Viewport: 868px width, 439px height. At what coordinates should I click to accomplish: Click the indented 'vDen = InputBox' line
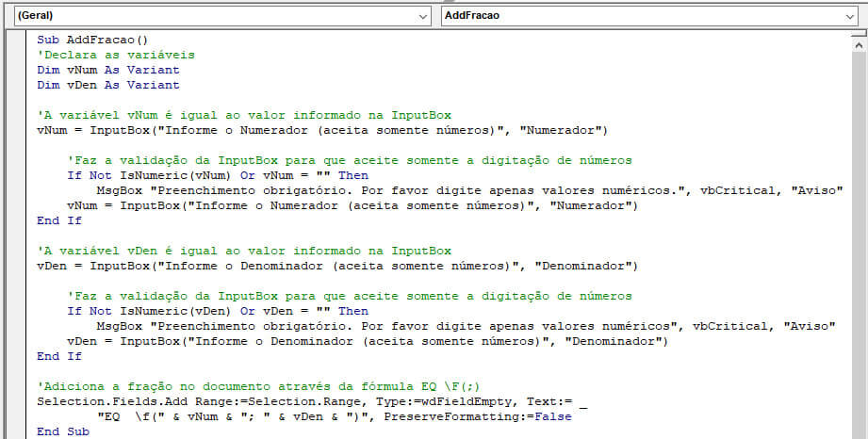368,341
